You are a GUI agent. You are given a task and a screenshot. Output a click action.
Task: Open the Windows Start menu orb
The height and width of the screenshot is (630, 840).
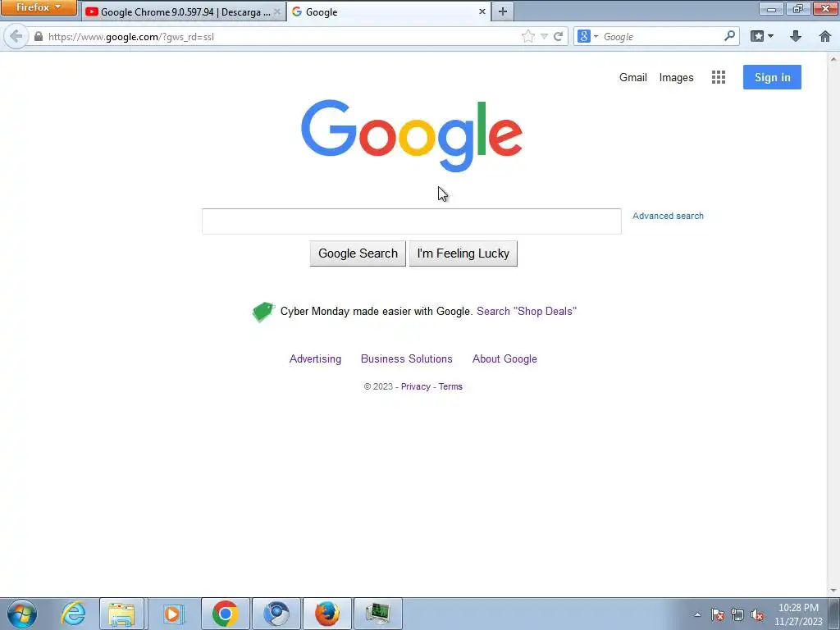22,614
